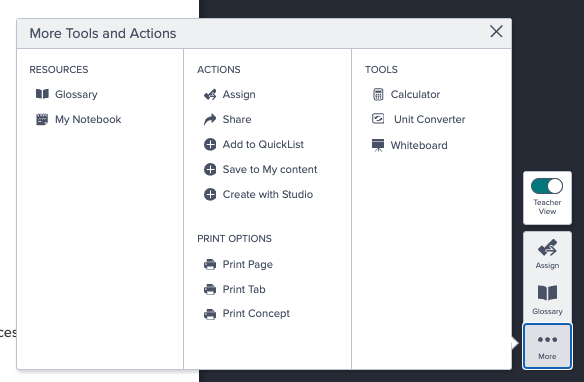Select the Save to My content text
The image size is (584, 382).
point(270,169)
